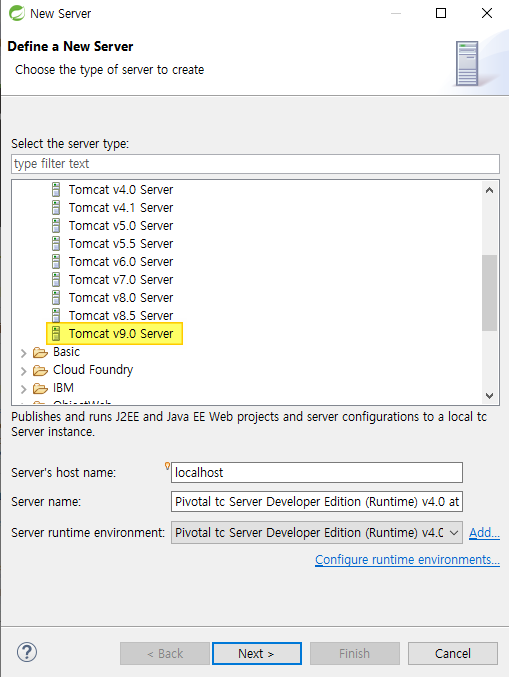Select the Cloud Foundry label
Image resolution: width=509 pixels, height=677 pixels.
93,370
